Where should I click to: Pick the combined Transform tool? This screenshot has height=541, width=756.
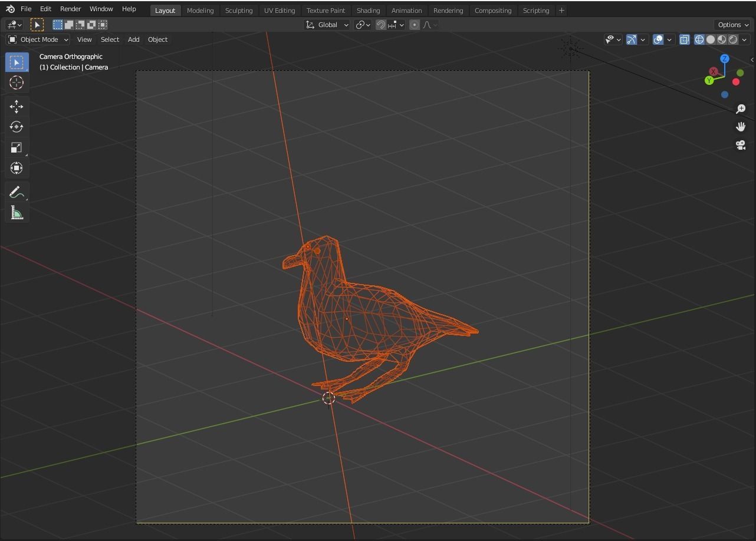[x=17, y=168]
